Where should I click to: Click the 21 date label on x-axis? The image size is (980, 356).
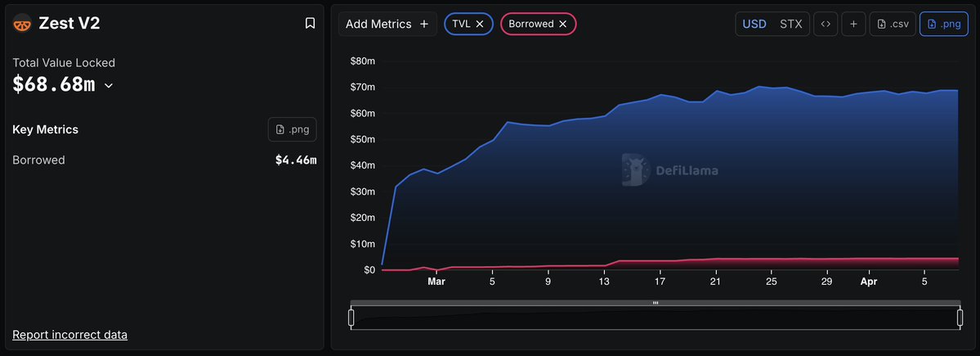pyautogui.click(x=716, y=282)
